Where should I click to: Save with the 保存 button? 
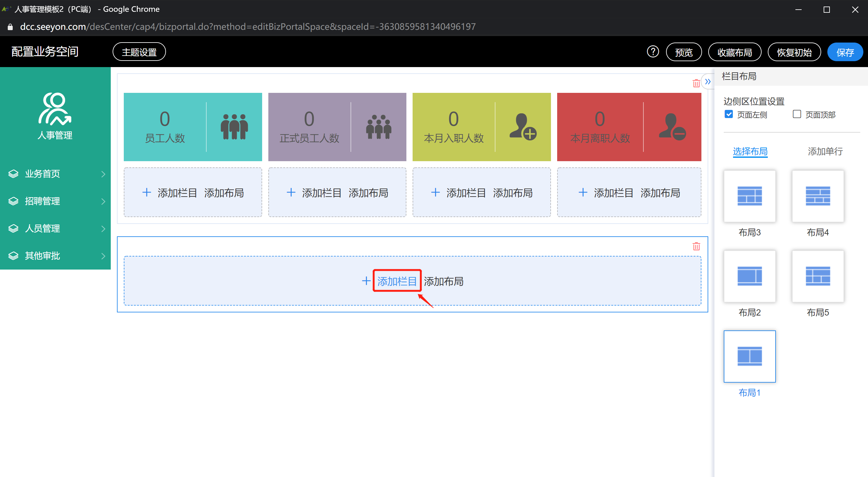tap(845, 52)
